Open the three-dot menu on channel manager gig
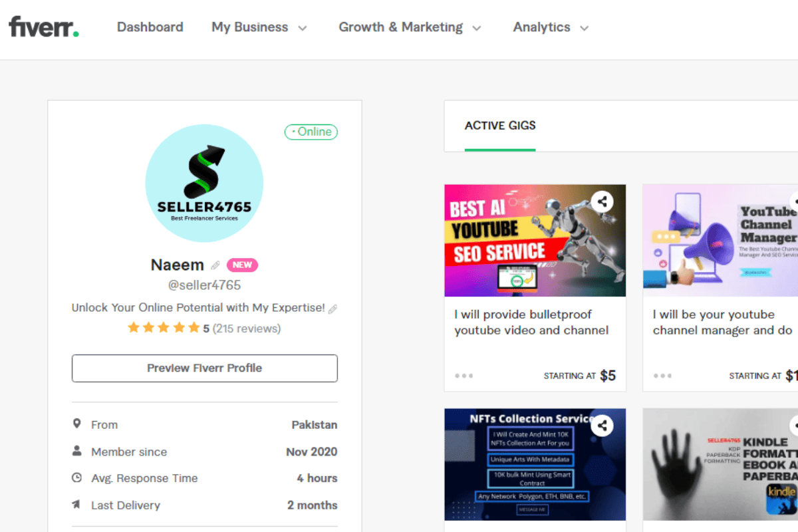 [x=662, y=376]
